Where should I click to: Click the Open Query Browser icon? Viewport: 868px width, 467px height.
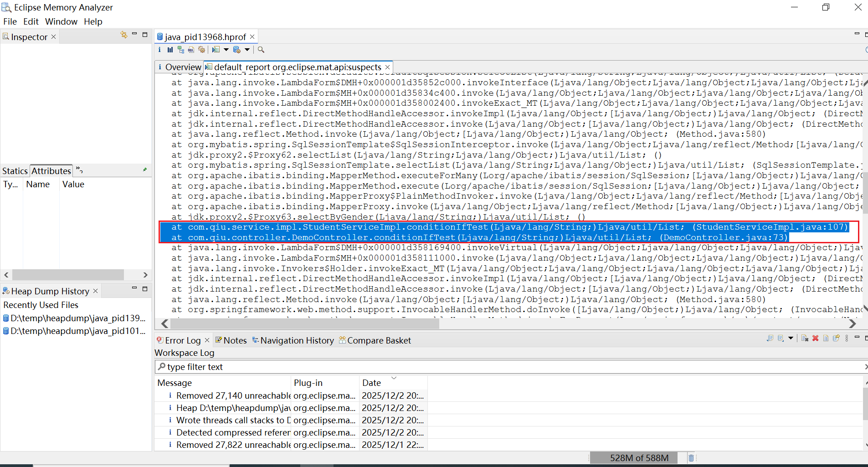[237, 50]
